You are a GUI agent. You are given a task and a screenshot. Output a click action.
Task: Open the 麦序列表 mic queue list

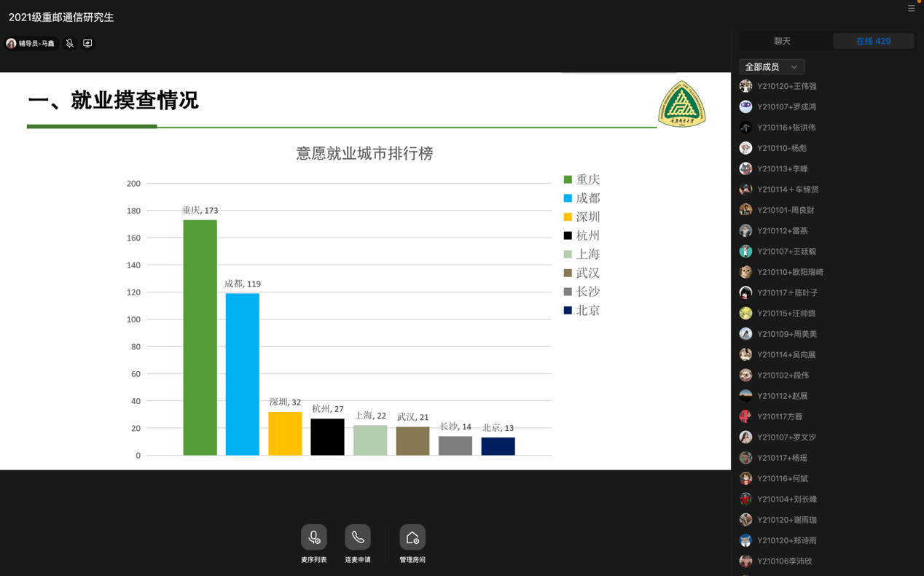click(x=314, y=538)
